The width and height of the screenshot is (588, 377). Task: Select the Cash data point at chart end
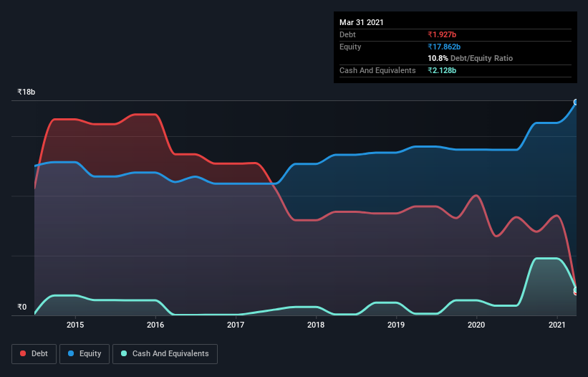[x=576, y=290]
